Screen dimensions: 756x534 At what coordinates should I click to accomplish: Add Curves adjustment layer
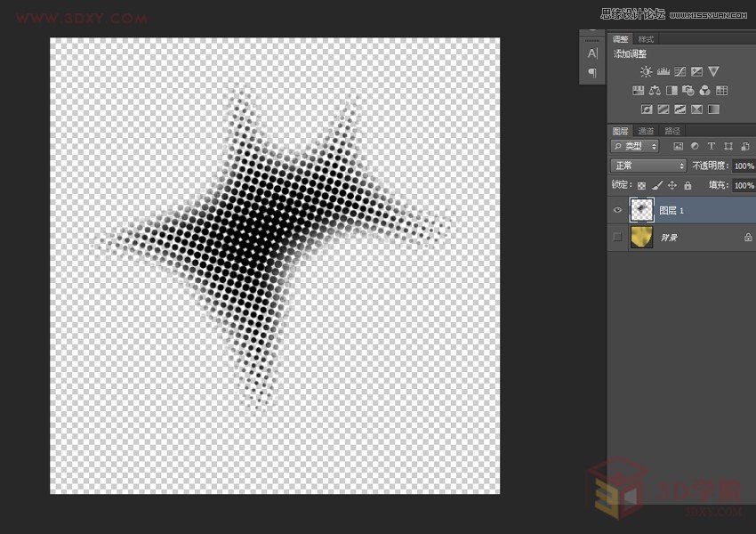[680, 72]
